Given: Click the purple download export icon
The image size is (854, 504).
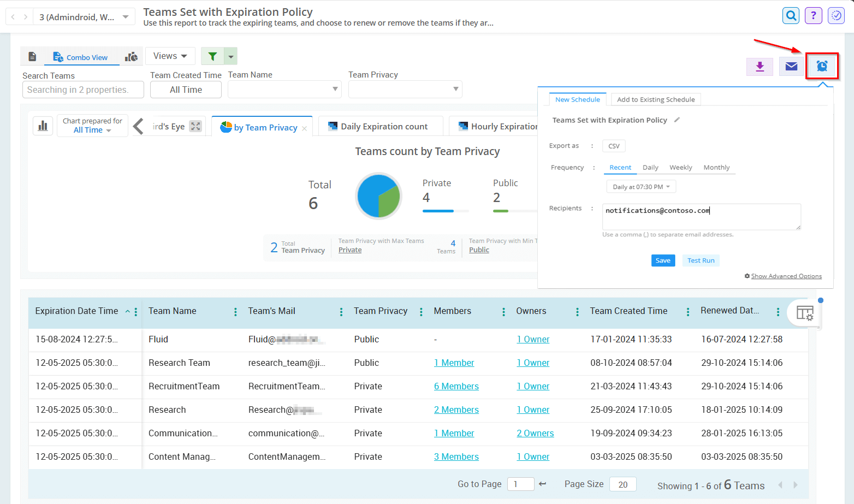Looking at the screenshot, I should [760, 66].
